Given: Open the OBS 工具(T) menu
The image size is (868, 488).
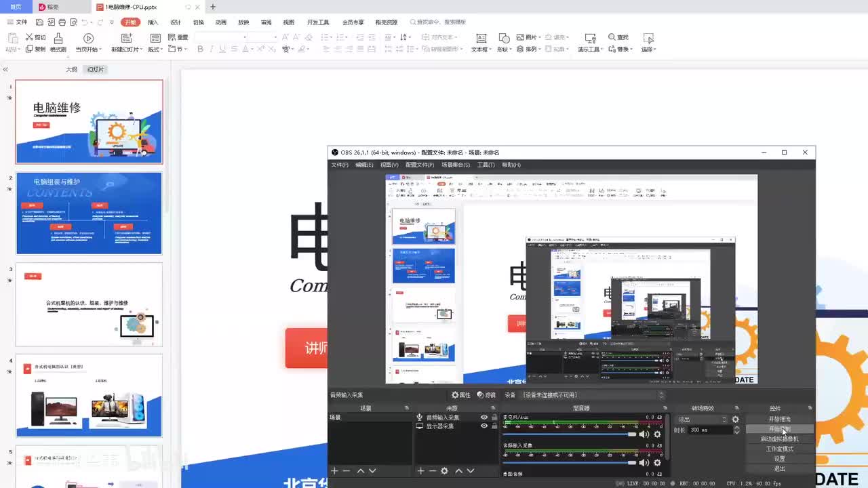Looking at the screenshot, I should pos(486,165).
